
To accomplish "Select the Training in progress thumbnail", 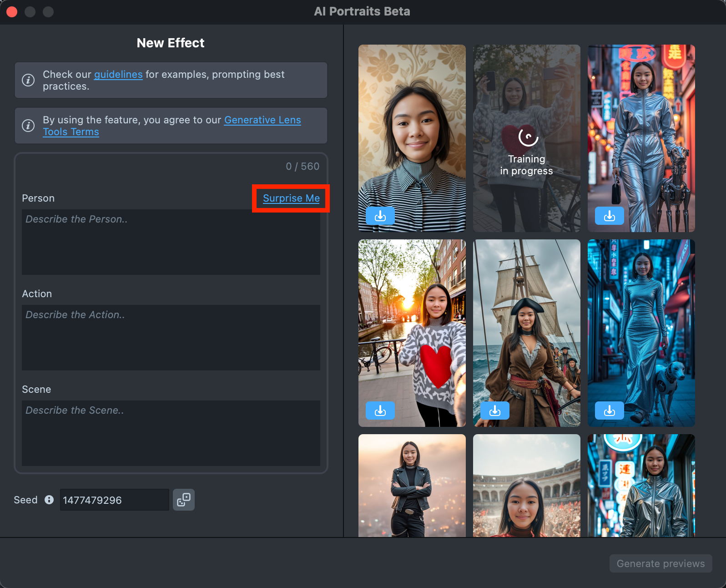I will point(526,138).
